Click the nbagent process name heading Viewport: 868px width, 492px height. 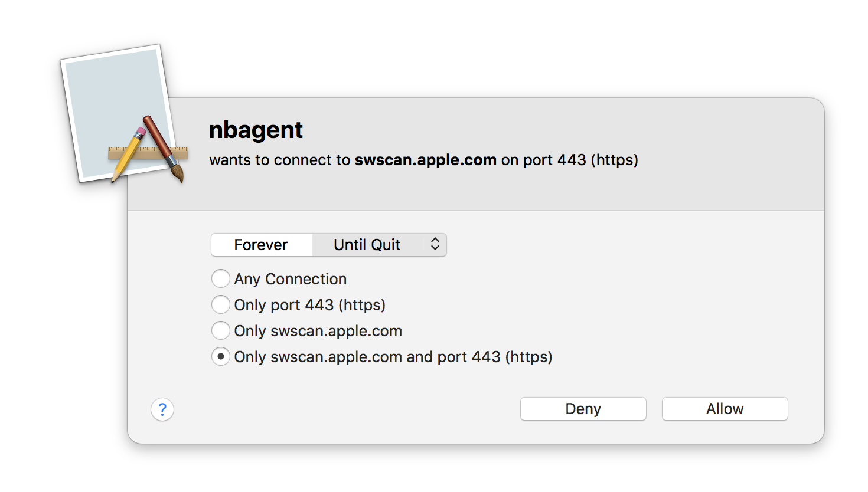pos(256,130)
